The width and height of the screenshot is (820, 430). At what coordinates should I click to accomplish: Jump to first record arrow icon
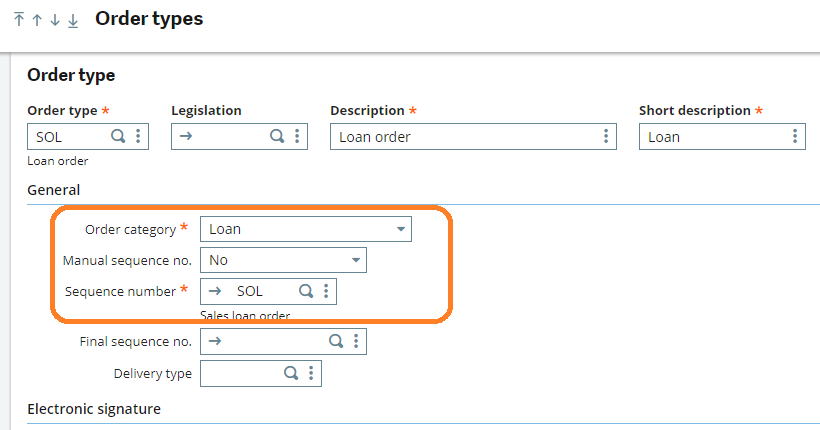pos(19,20)
